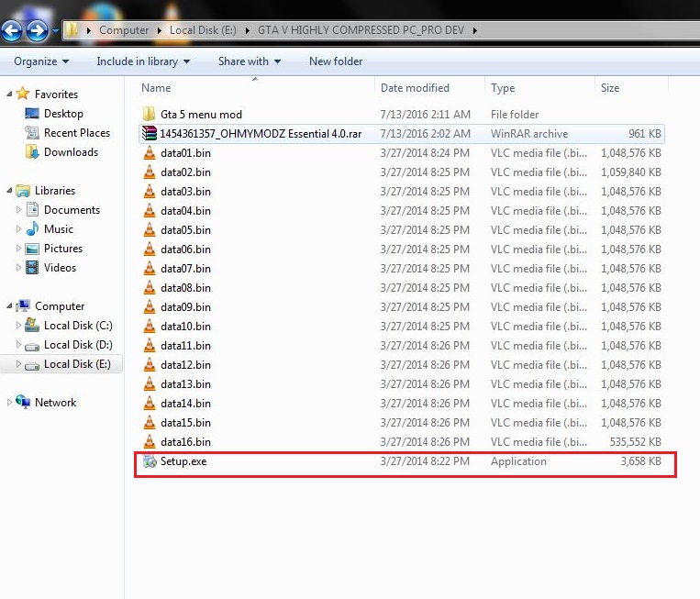Expand the Documents library

coord(18,210)
